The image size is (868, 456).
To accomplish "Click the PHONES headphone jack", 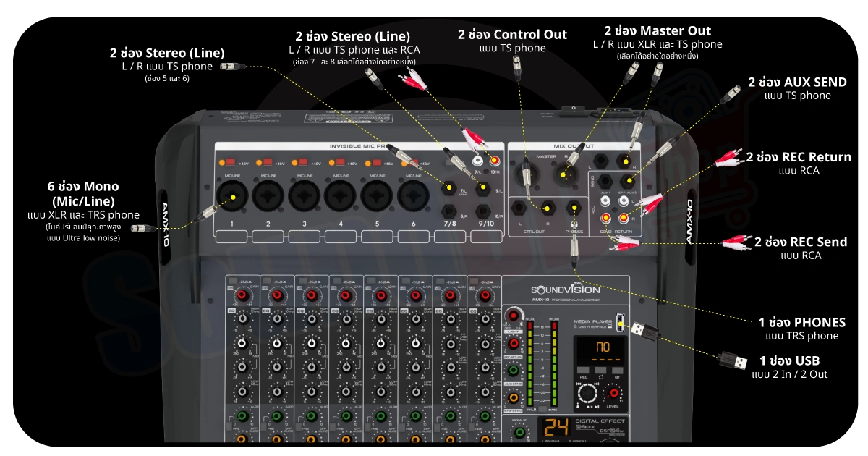I will 576,209.
